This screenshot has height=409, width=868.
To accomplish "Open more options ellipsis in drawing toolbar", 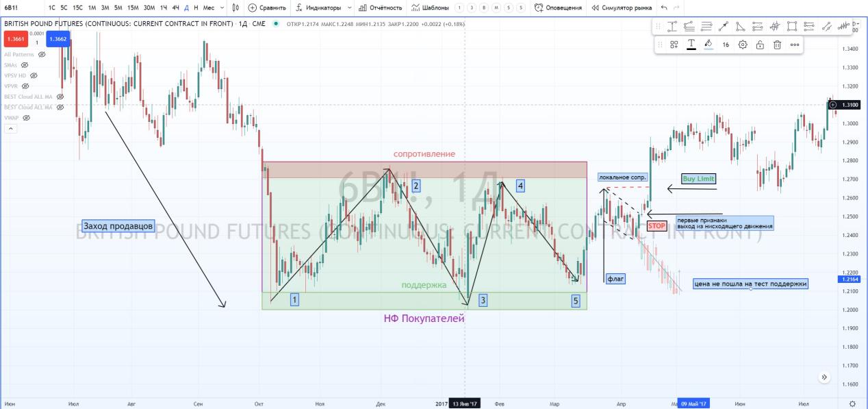I will [x=795, y=45].
